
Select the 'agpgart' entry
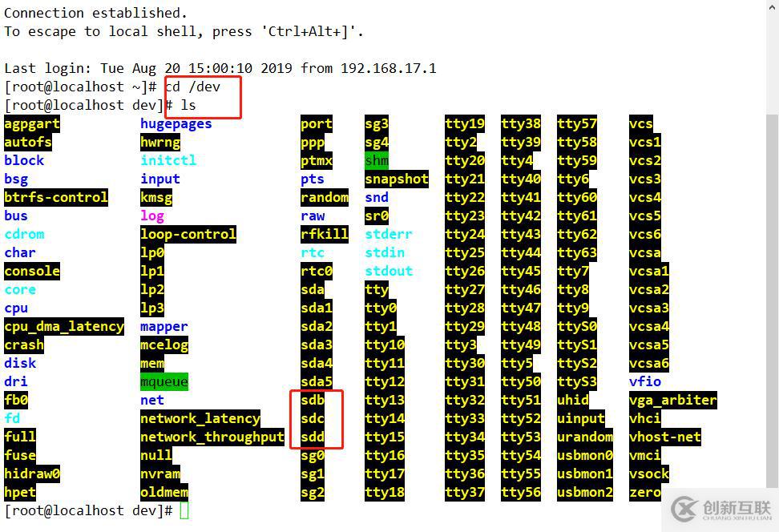coord(32,123)
